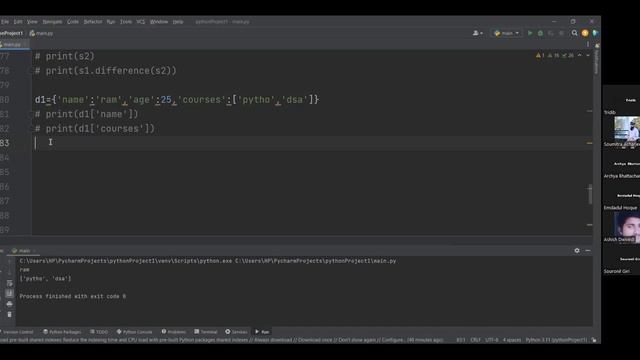Open the Version Control tool window
Image resolution: width=640 pixels, height=360 pixels.
point(17,332)
